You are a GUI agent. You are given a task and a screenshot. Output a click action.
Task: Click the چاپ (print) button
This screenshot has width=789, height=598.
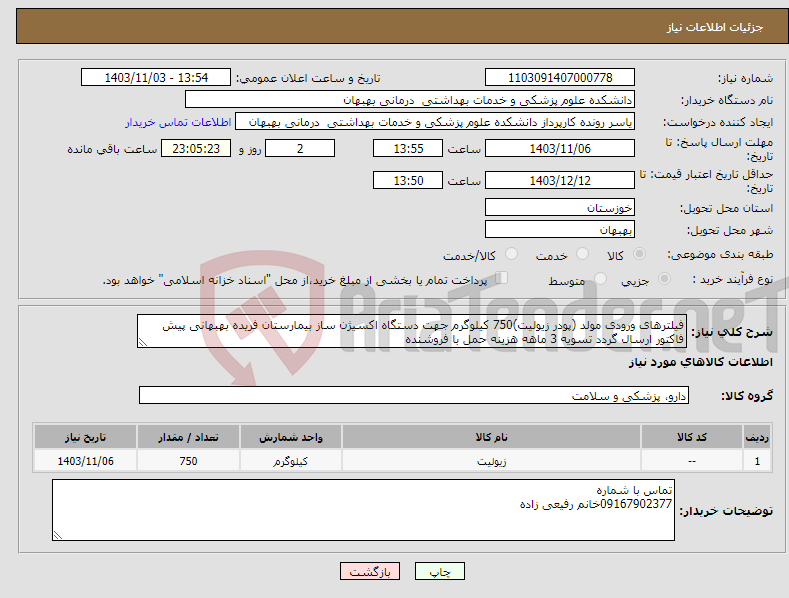point(439,571)
